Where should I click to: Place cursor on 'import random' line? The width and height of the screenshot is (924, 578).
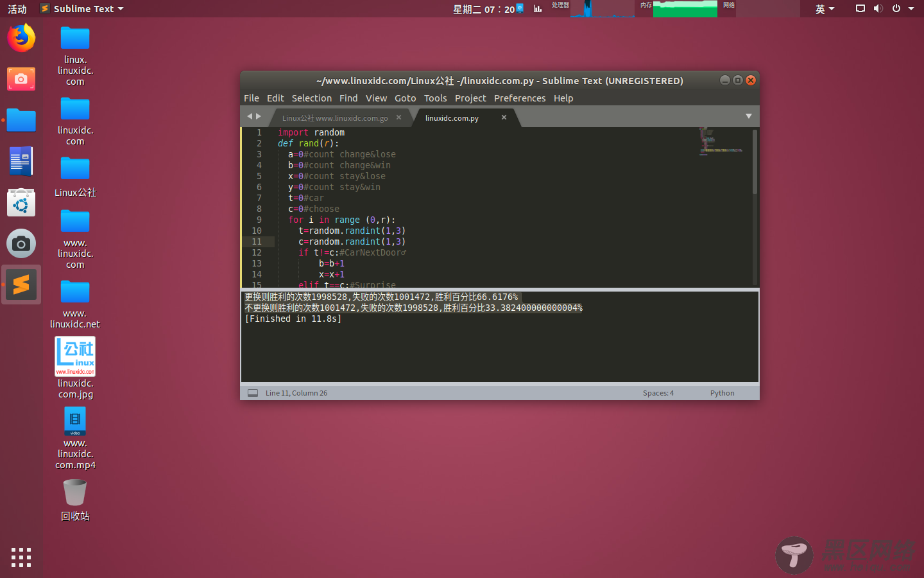pyautogui.click(x=311, y=132)
